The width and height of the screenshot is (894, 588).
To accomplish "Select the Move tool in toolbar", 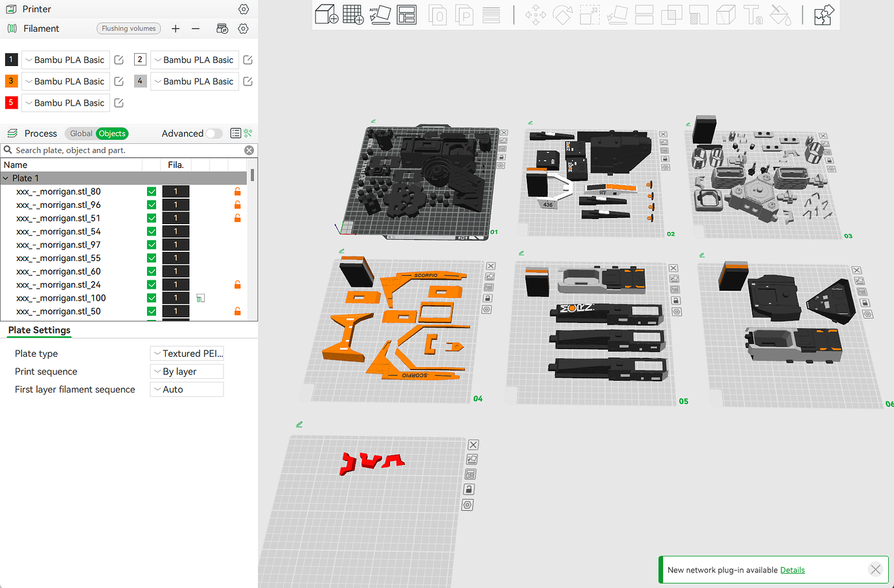I will [536, 15].
